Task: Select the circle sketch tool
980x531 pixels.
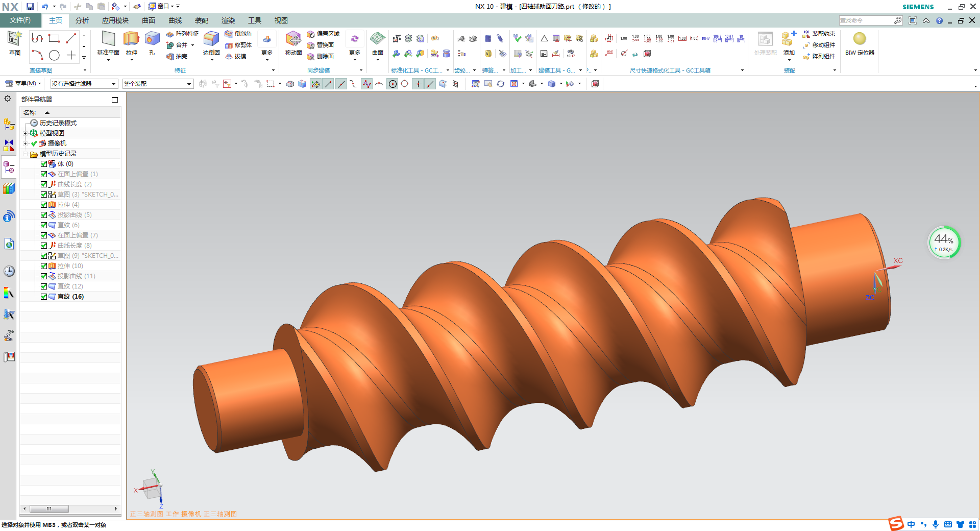Action: [x=54, y=55]
